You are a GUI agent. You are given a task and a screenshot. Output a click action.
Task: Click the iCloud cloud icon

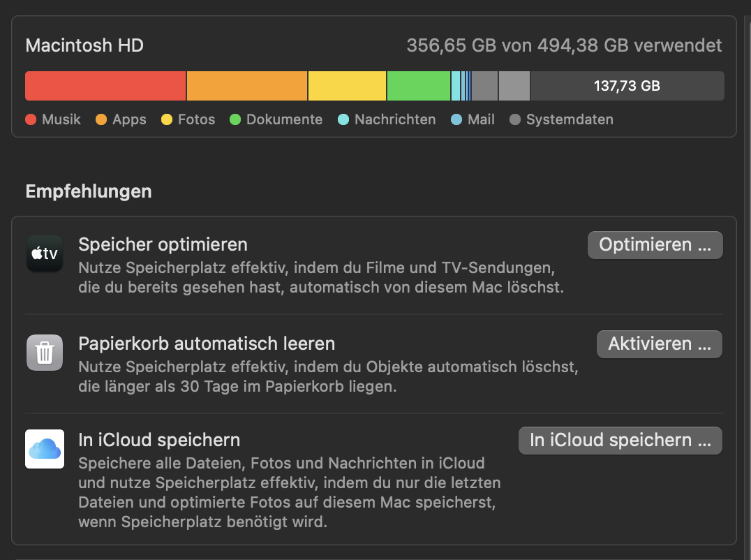point(45,449)
